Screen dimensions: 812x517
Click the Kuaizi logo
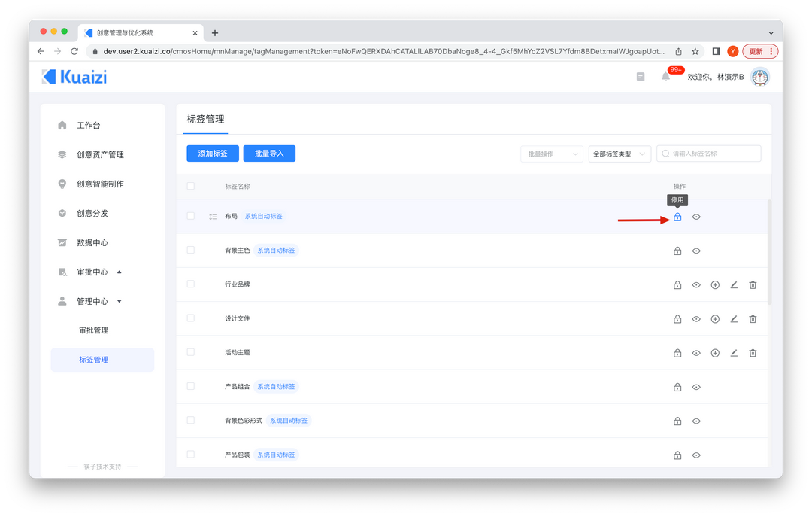tap(74, 77)
